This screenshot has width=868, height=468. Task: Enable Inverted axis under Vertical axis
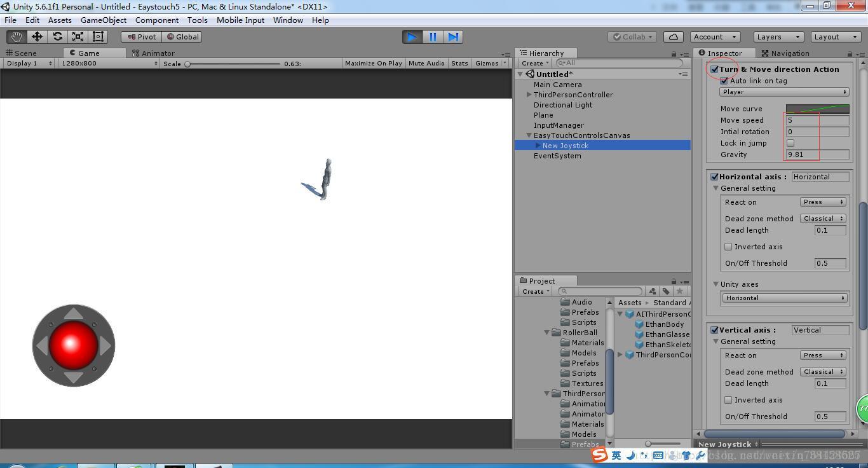(x=729, y=400)
